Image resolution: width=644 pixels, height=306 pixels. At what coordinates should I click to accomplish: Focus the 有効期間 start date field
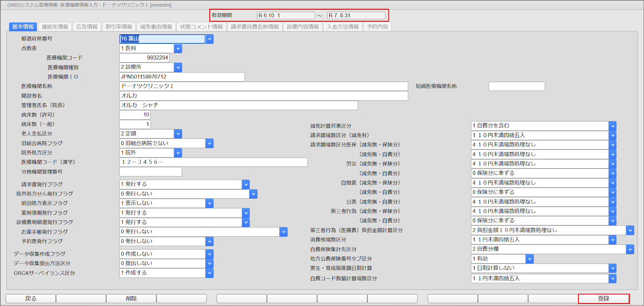click(286, 16)
